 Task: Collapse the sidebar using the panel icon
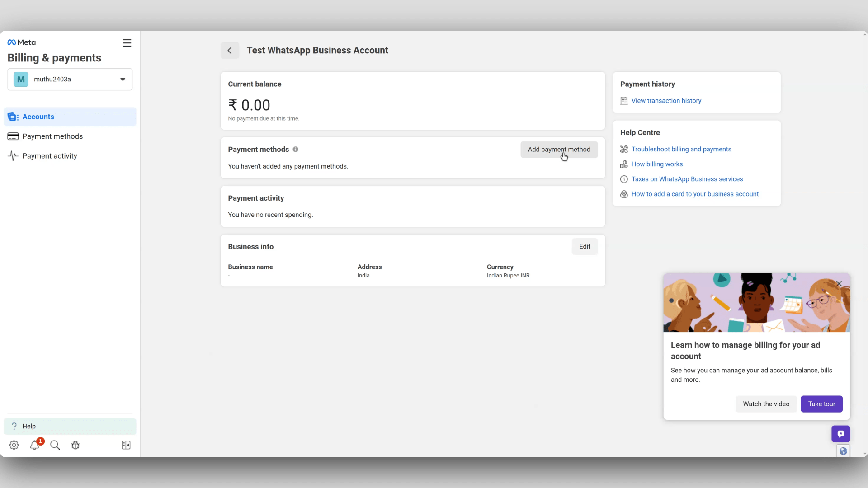tap(126, 445)
